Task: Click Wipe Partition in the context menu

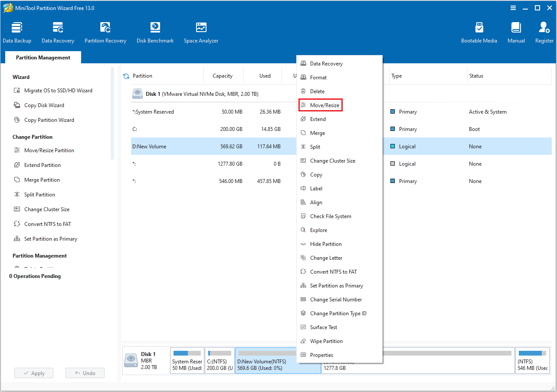Action: [x=340, y=341]
